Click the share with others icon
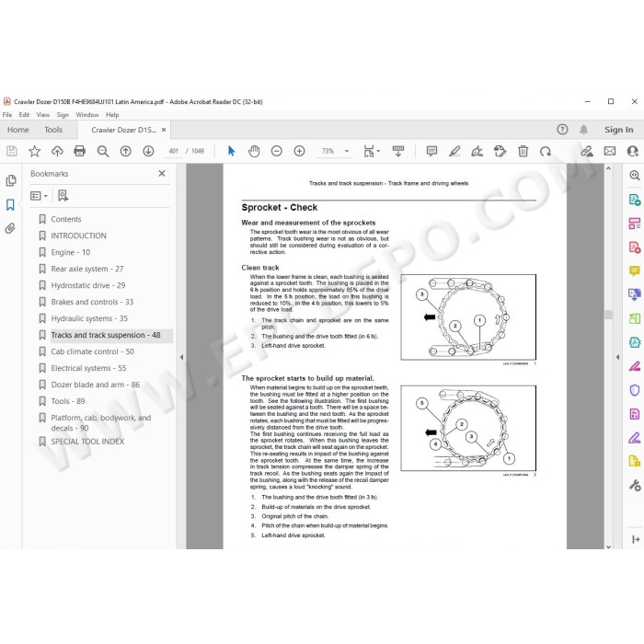This screenshot has width=644, height=644. (633, 152)
